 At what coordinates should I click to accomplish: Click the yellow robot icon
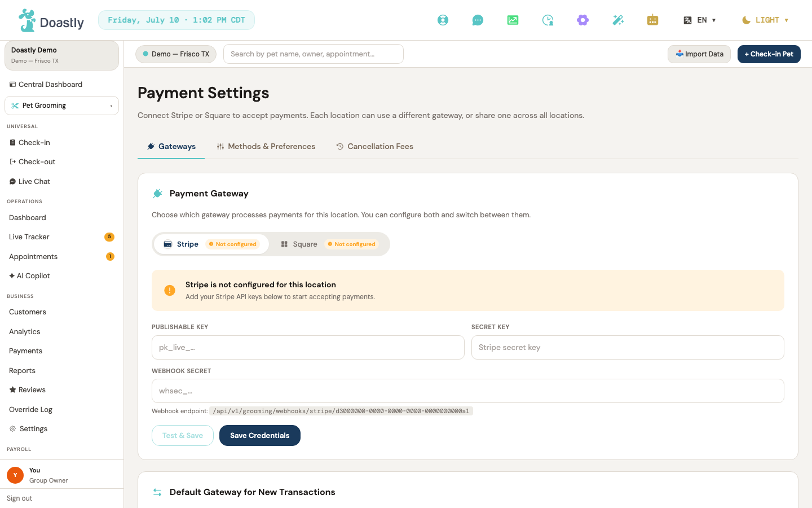point(652,20)
